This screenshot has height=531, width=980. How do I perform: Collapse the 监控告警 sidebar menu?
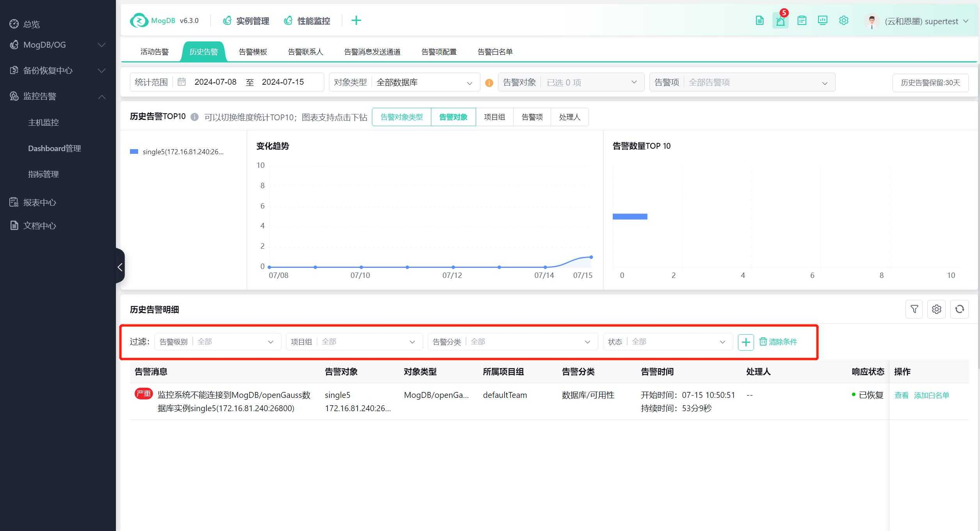pos(58,96)
